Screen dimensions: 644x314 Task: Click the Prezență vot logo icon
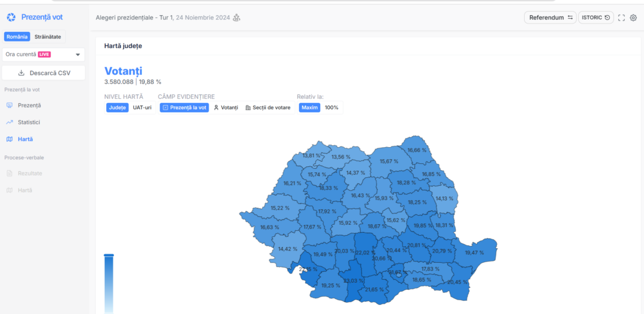click(11, 17)
